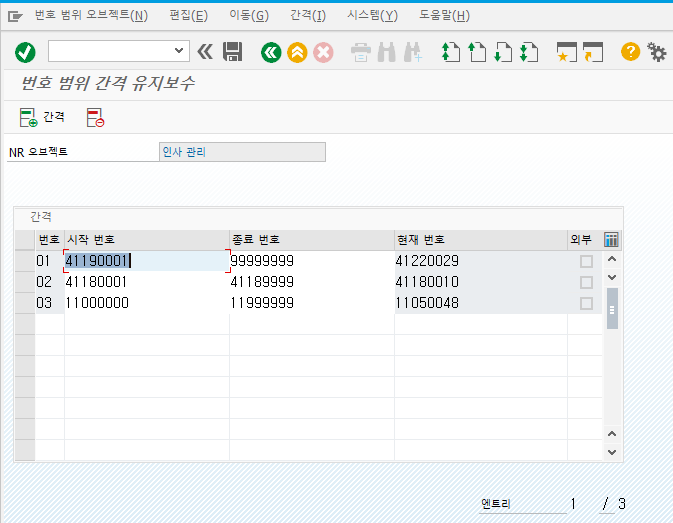The image size is (673, 523).
Task: Click 시작 번호 cell 41180001
Action: pyautogui.click(x=147, y=282)
